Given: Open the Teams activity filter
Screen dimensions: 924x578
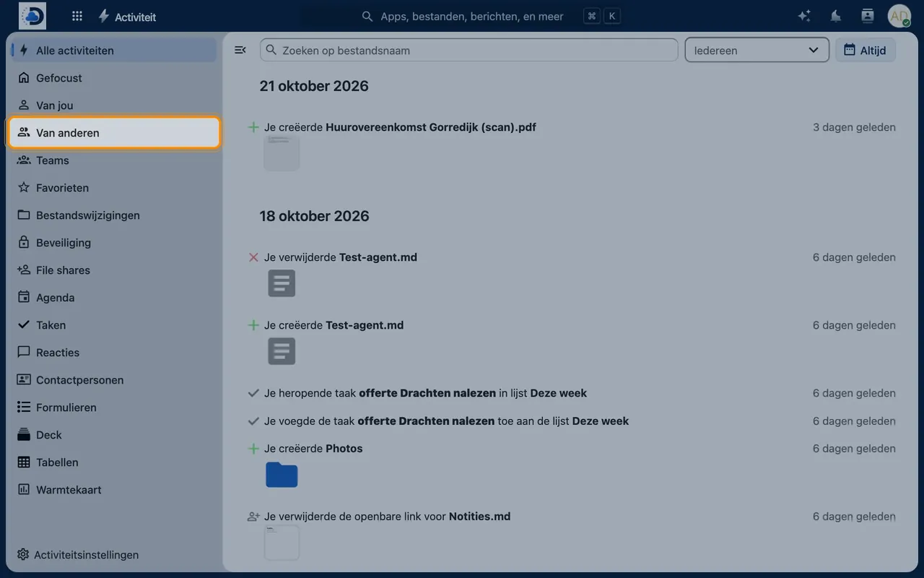Looking at the screenshot, I should tap(113, 160).
